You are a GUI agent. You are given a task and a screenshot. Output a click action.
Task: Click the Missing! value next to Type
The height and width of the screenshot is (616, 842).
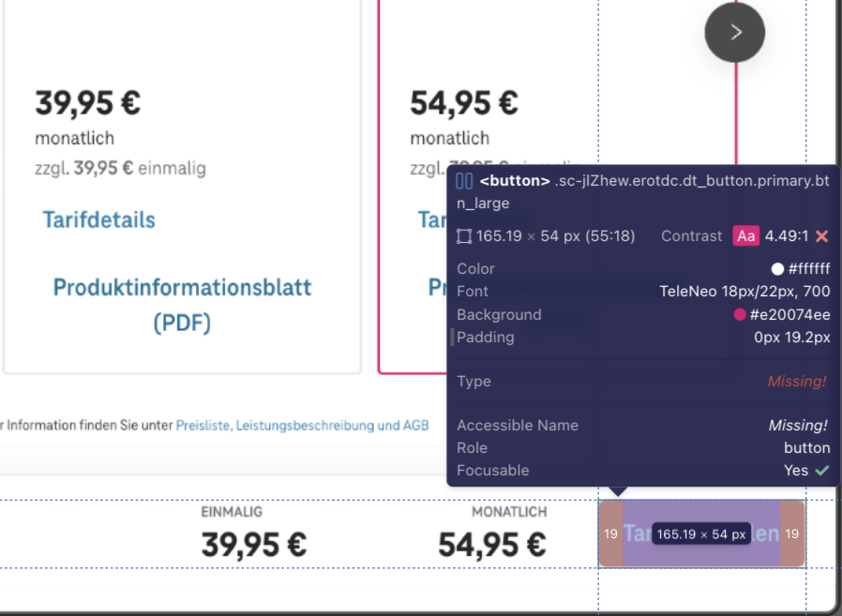coord(797,382)
